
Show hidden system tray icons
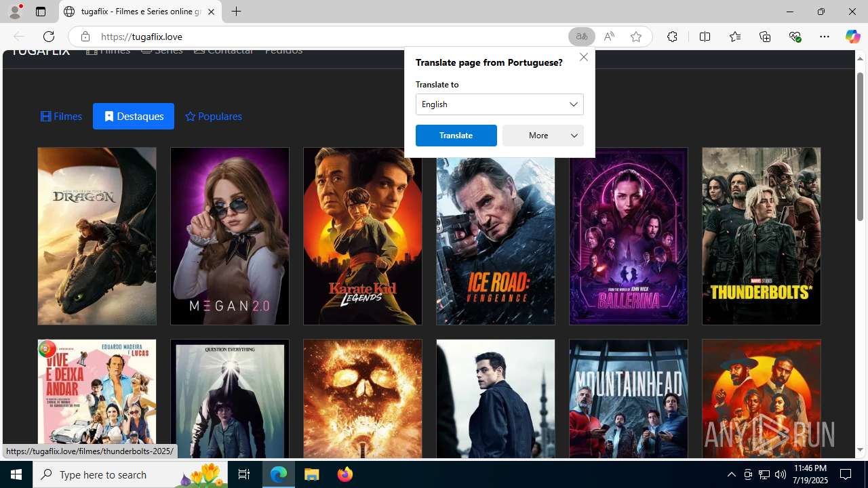731,474
